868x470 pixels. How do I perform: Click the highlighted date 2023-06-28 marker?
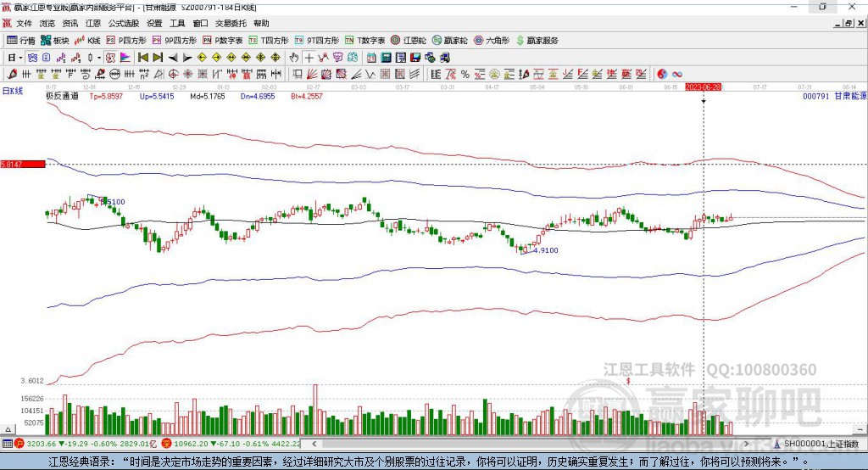(x=703, y=87)
